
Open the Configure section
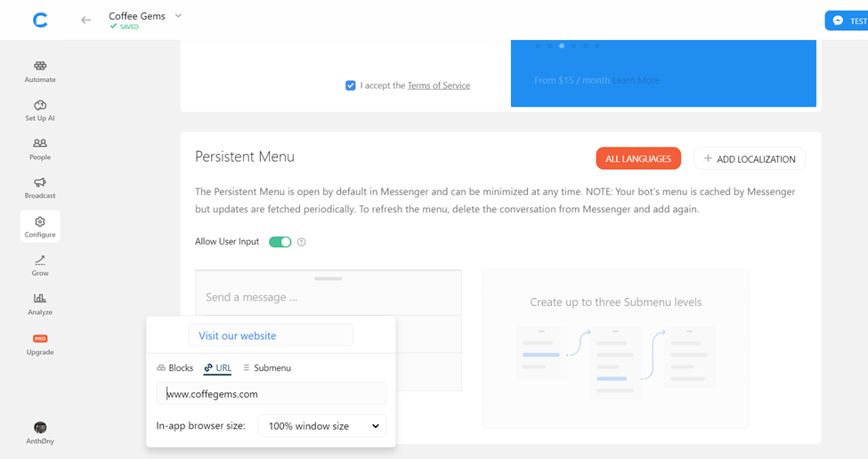(x=40, y=227)
